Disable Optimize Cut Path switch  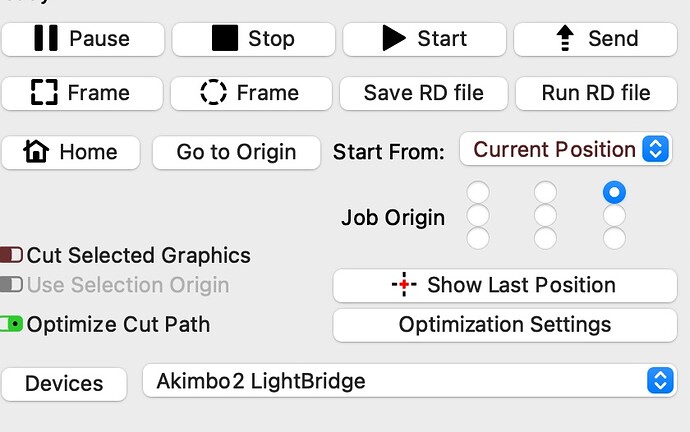11,324
